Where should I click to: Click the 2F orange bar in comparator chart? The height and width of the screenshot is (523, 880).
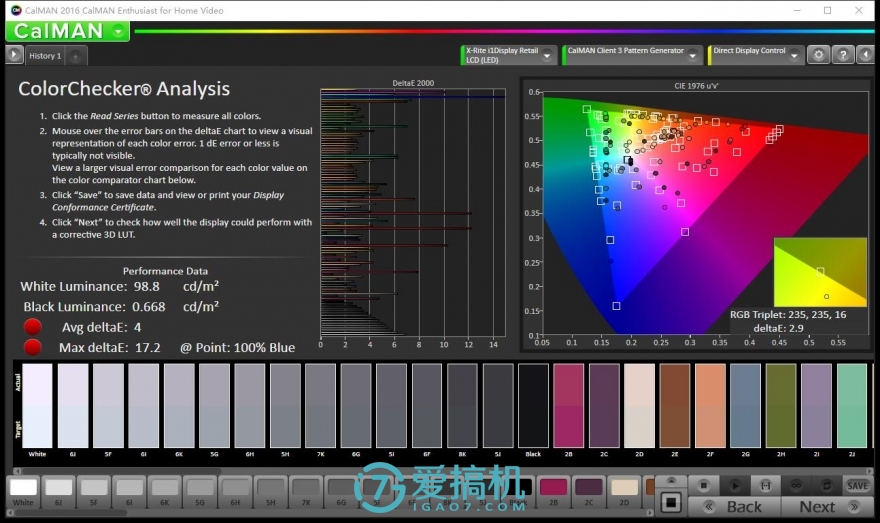coord(710,406)
